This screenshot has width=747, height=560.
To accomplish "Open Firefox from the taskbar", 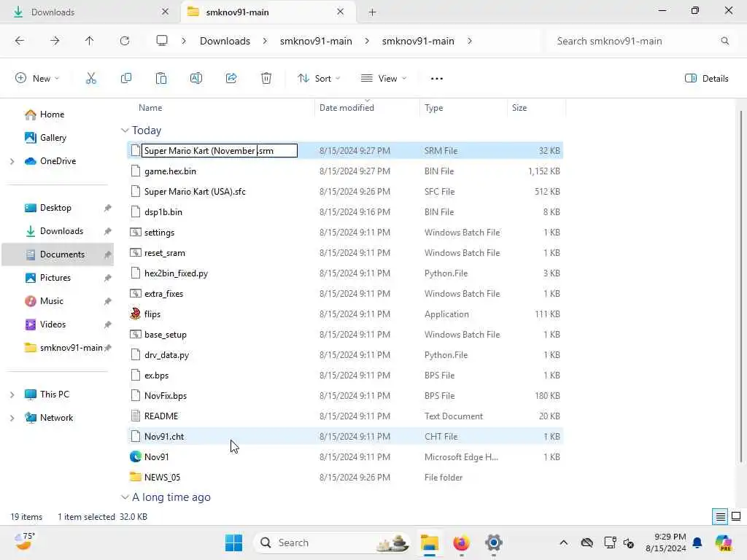I will click(x=461, y=542).
